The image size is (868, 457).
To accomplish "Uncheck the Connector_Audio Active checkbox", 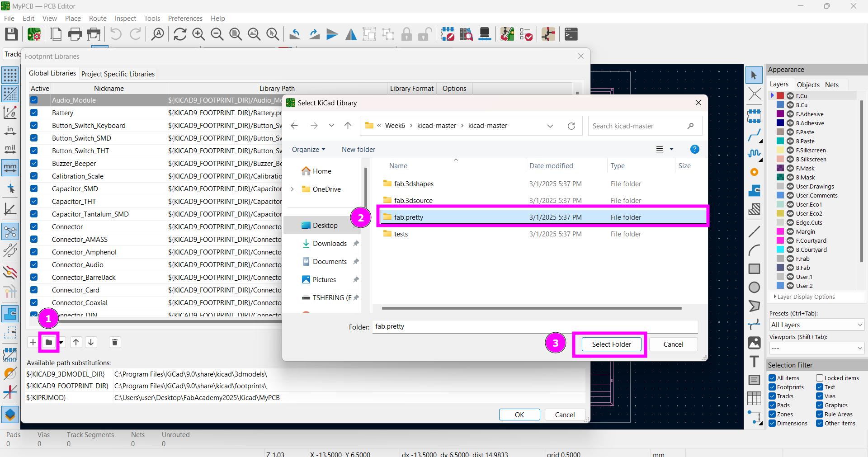I will [34, 264].
